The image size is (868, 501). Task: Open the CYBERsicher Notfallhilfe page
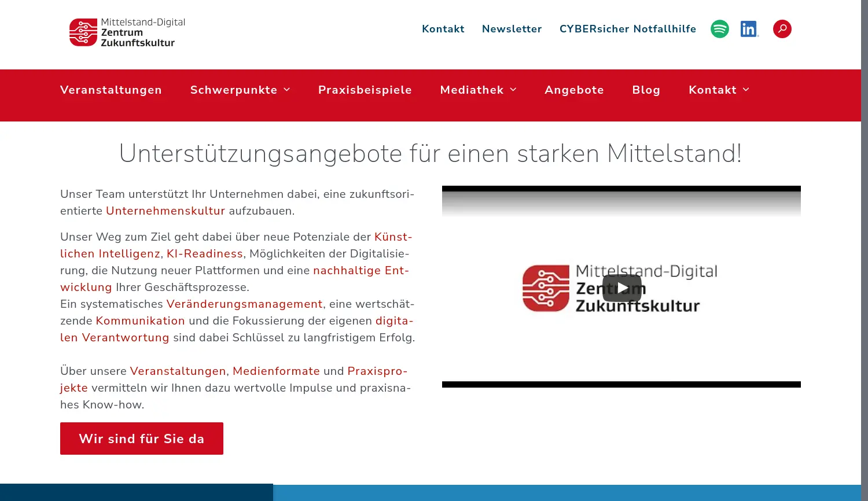(x=627, y=28)
